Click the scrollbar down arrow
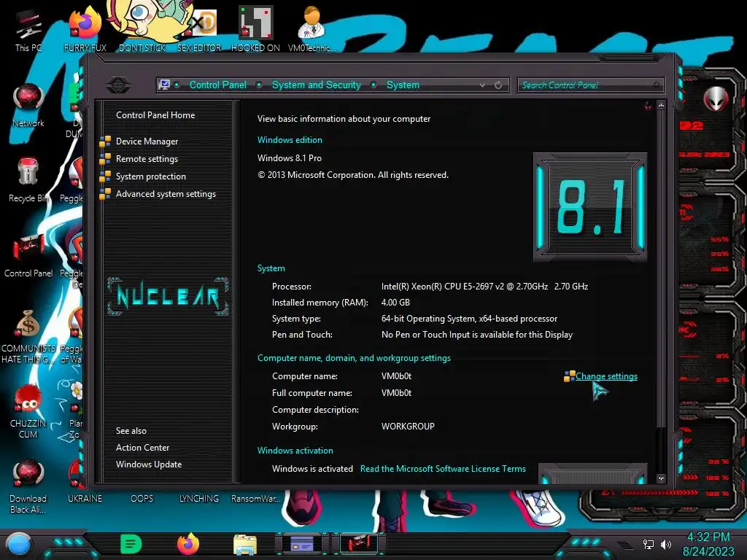This screenshot has width=747, height=560. click(x=661, y=478)
